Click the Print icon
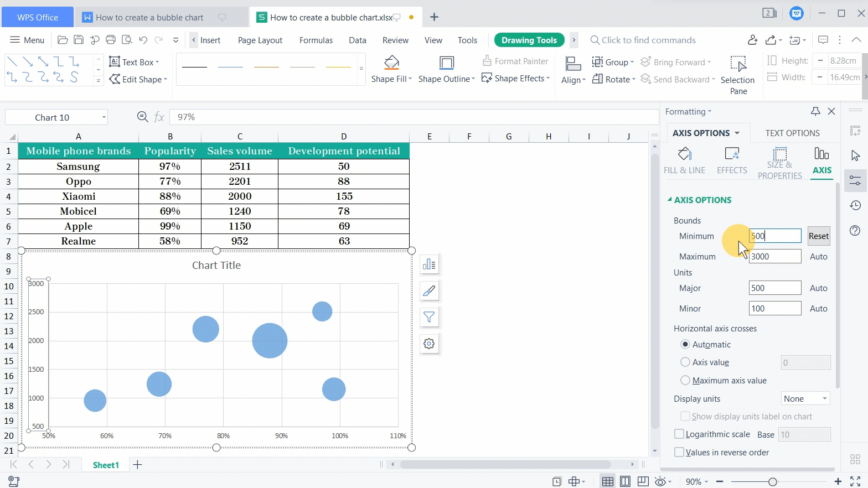Image resolution: width=868 pixels, height=488 pixels. 111,40
